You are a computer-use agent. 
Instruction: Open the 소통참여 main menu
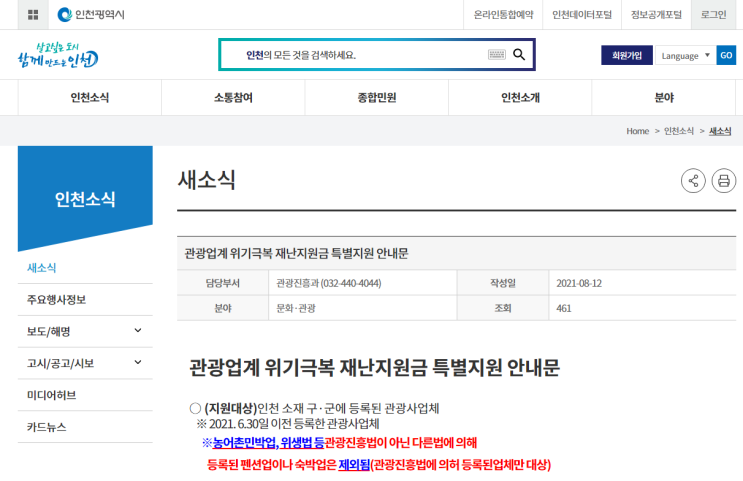[x=233, y=98]
